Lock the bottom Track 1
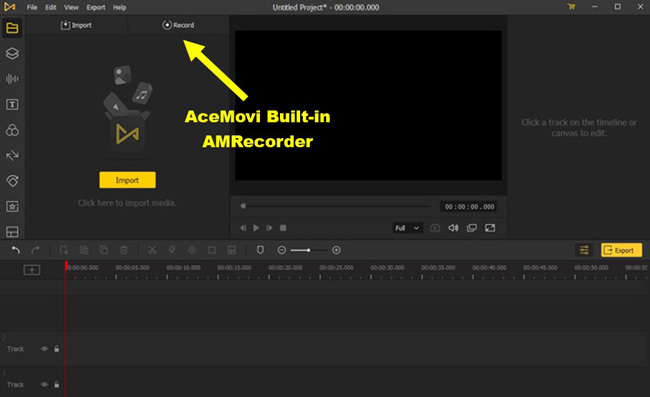650x397 pixels. click(x=56, y=385)
